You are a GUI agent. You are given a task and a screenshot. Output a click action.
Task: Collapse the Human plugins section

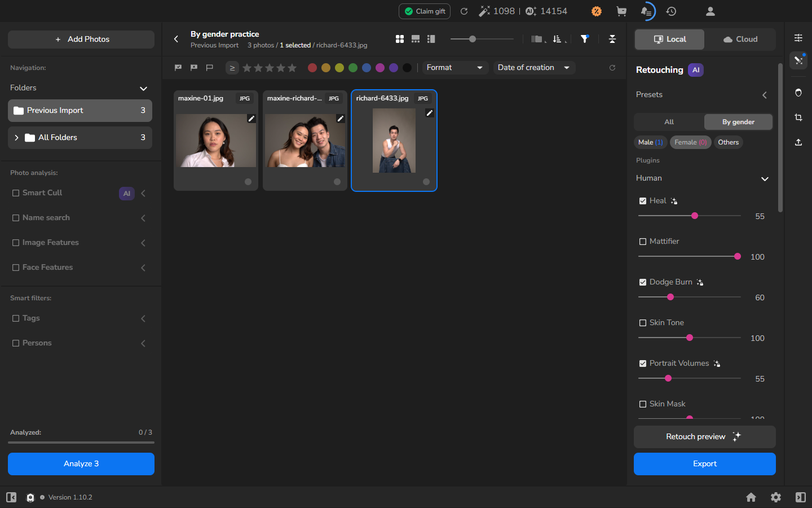click(765, 179)
